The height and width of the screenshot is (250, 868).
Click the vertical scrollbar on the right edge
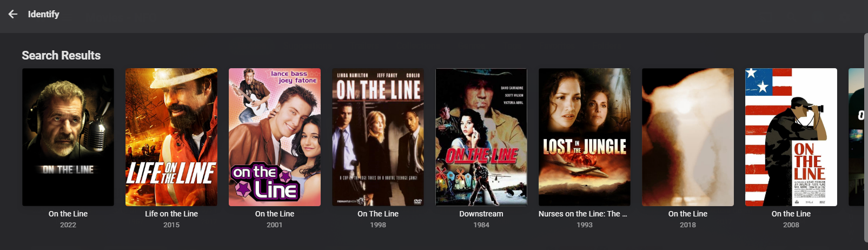[x=866, y=141]
